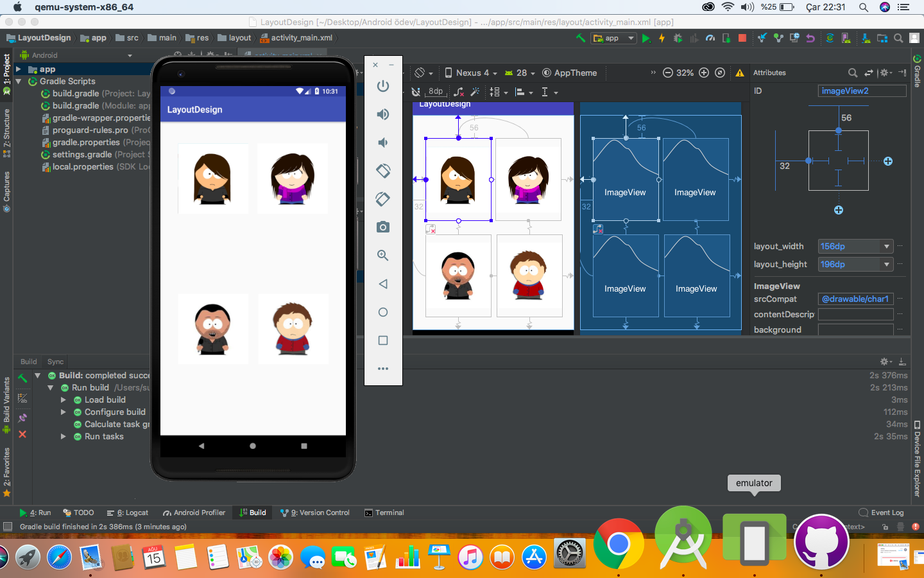Click emulator Back triangle in side panel
Image resolution: width=924 pixels, height=578 pixels.
[383, 284]
